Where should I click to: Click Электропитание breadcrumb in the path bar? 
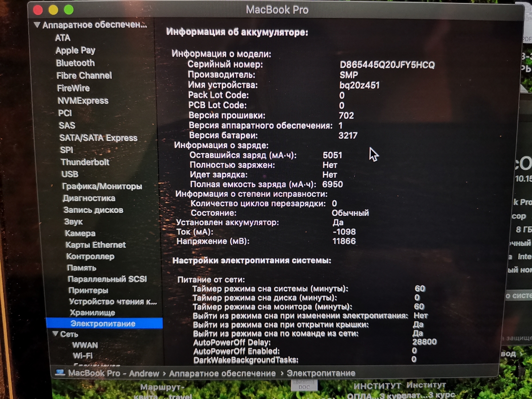pos(321,373)
